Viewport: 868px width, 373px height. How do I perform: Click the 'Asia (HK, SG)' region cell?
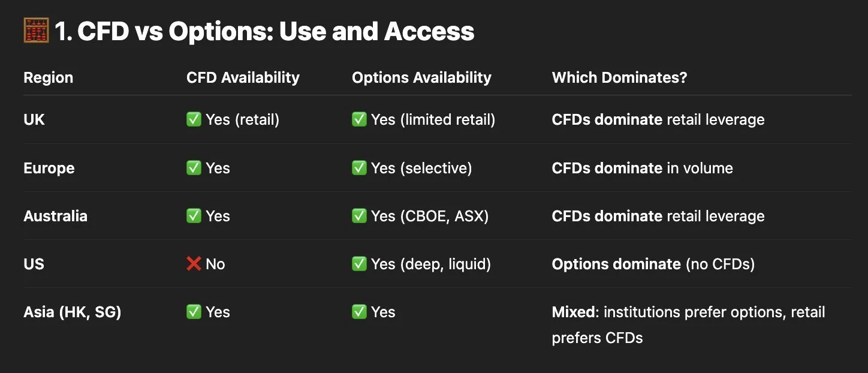tap(72, 312)
